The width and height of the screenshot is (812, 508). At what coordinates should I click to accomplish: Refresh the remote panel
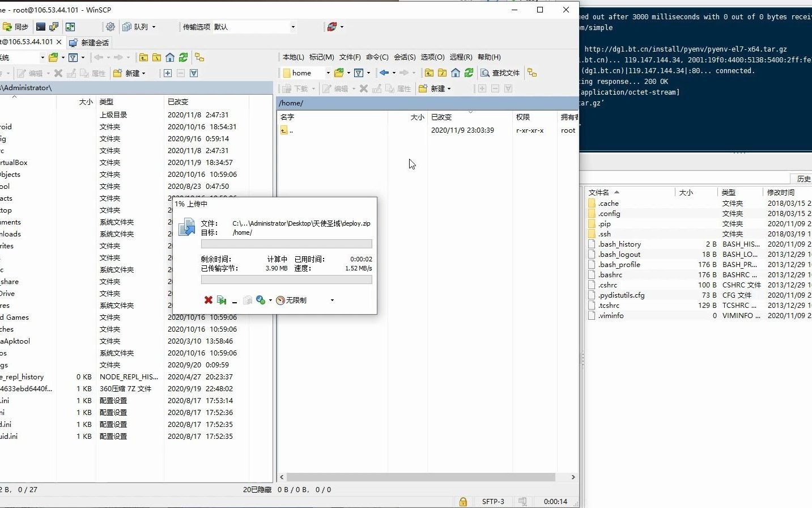tap(469, 73)
